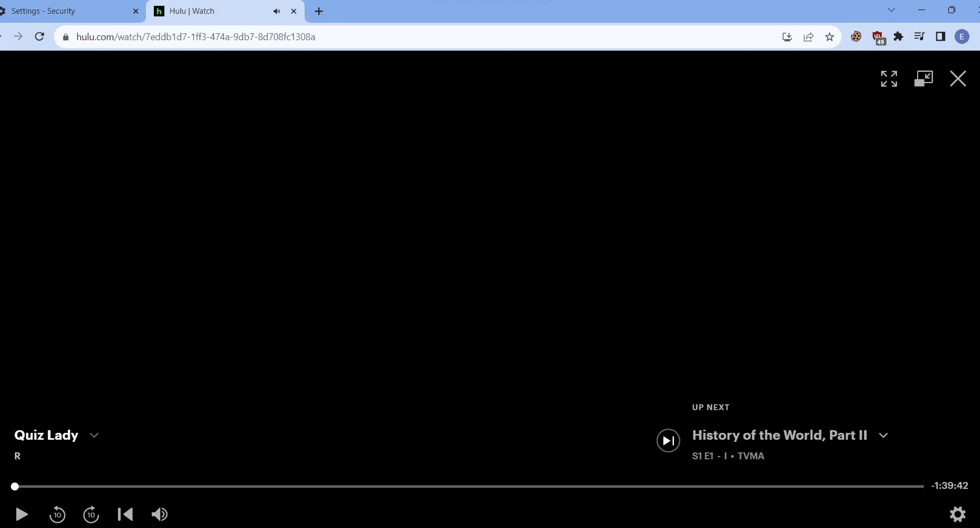Minimize player to picture-in-picture view
The width and height of the screenshot is (980, 528).
click(923, 79)
